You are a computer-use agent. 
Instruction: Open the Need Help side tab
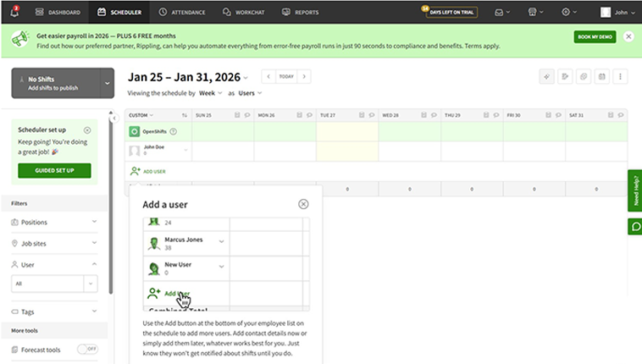click(635, 190)
